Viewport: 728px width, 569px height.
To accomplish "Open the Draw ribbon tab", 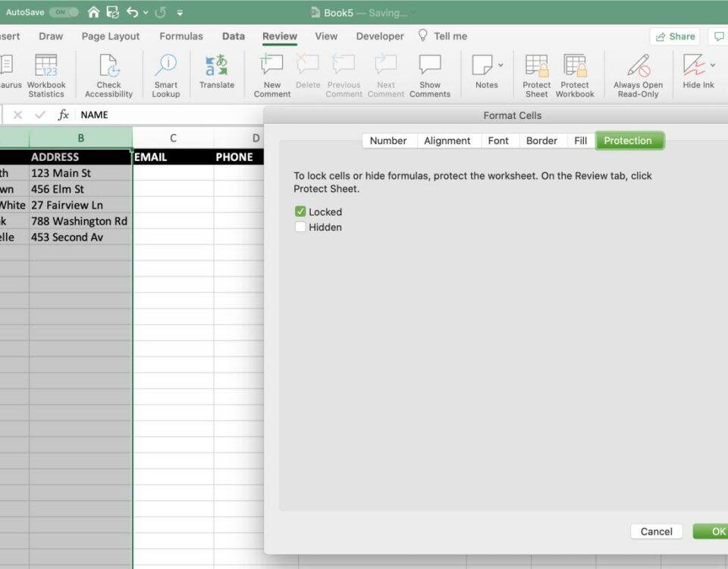I will pos(51,36).
